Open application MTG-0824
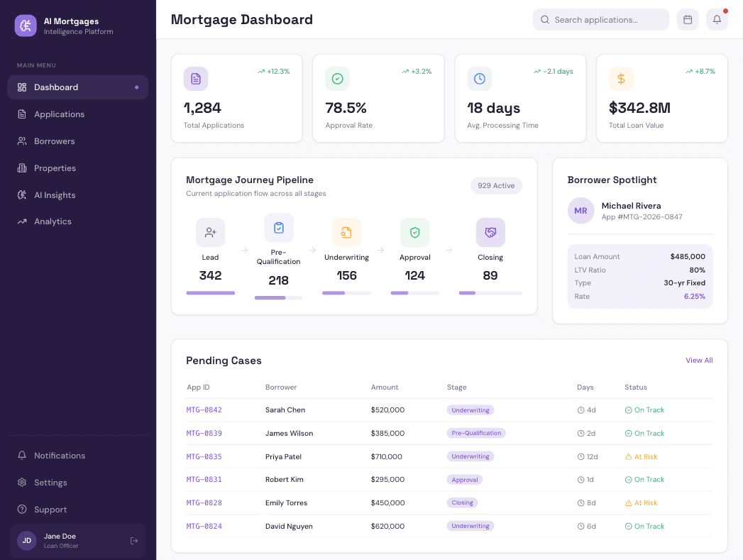This screenshot has height=560, width=743. click(x=204, y=526)
